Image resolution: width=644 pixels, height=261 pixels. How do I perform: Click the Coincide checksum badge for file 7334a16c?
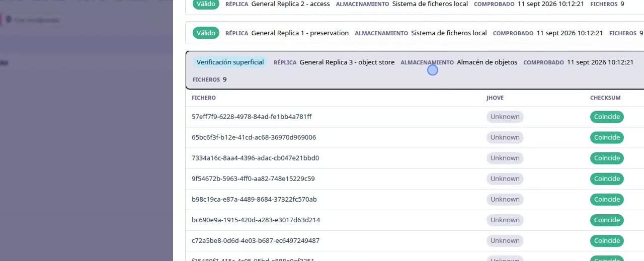click(x=607, y=158)
